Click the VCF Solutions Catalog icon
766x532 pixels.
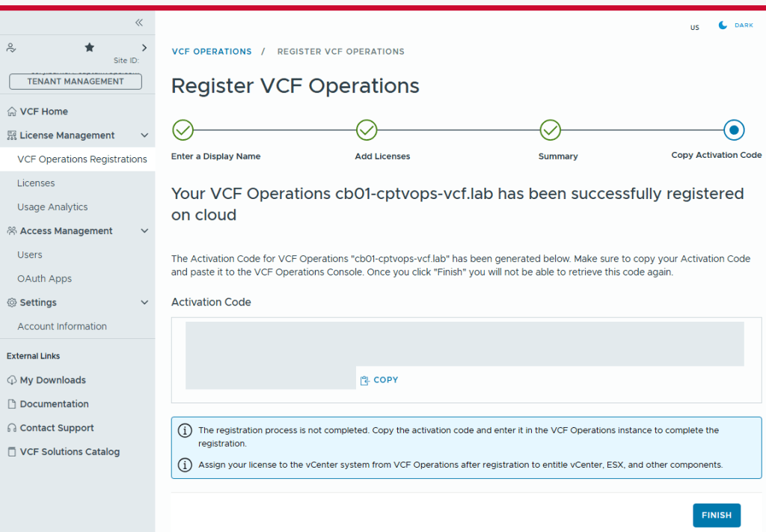[x=11, y=452]
